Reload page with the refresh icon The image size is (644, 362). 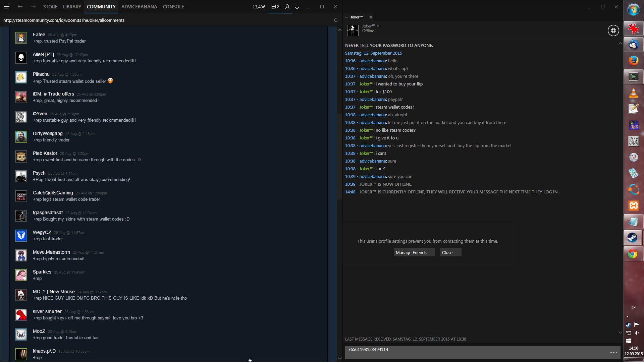click(x=335, y=20)
